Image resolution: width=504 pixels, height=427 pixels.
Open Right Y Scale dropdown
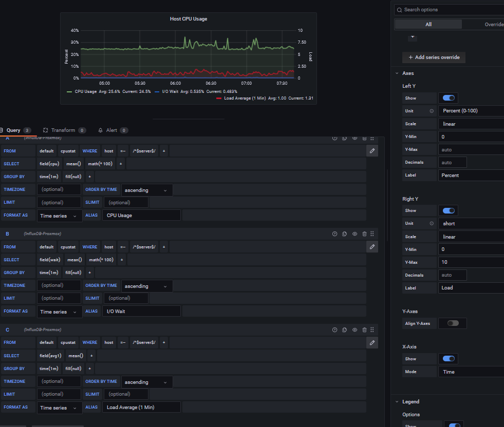pyautogui.click(x=471, y=237)
